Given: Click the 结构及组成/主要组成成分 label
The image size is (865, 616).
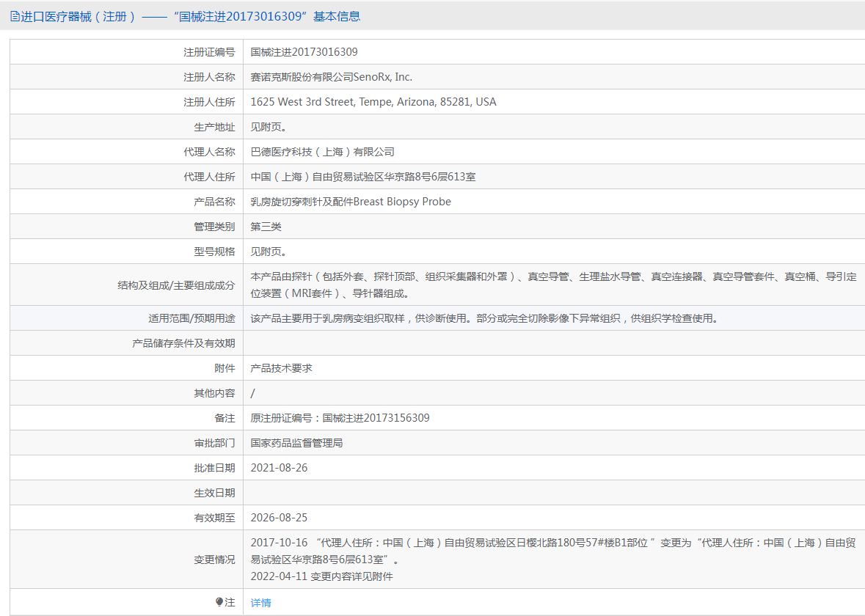Looking at the screenshot, I should pos(176,286).
